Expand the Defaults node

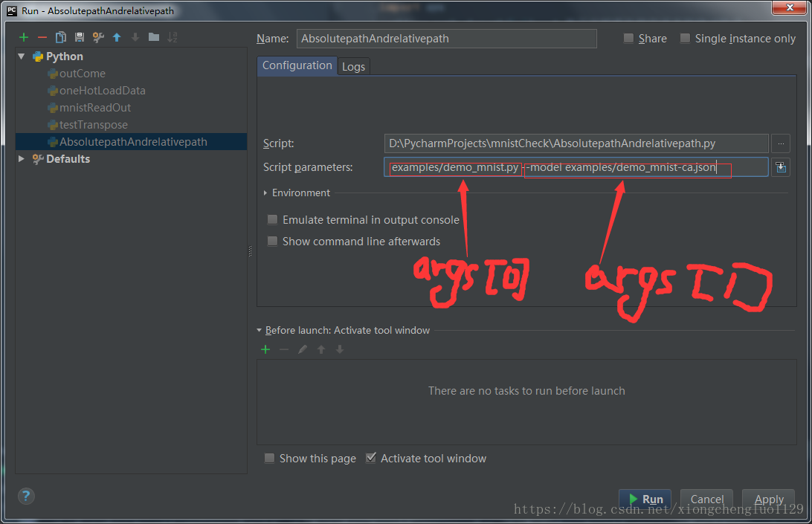click(x=22, y=158)
